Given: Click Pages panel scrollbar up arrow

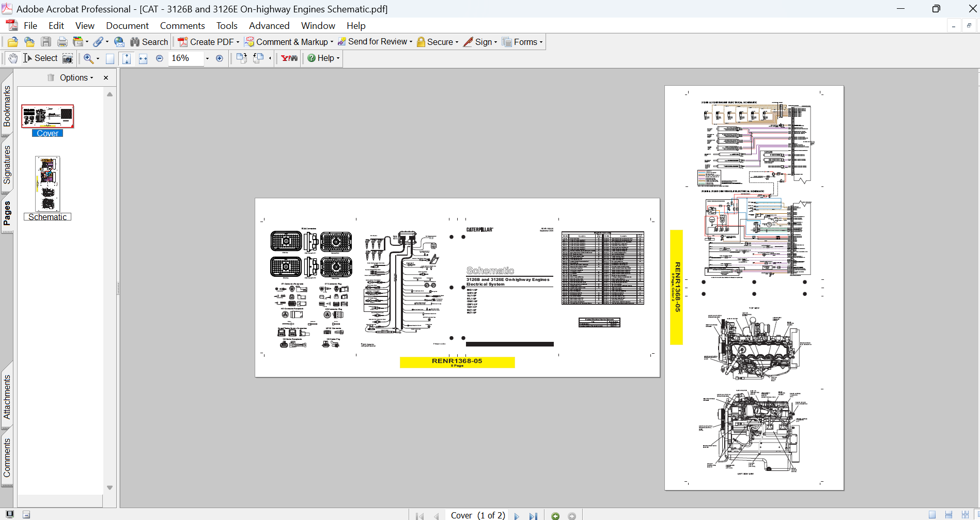Looking at the screenshot, I should coord(110,94).
